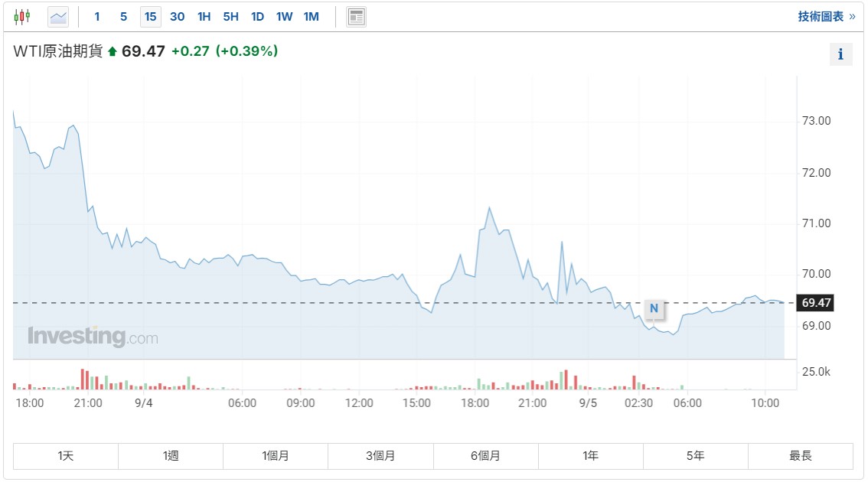Viewport: 868px width, 482px height.
Task: Pick the 5H interval
Action: 231,17
